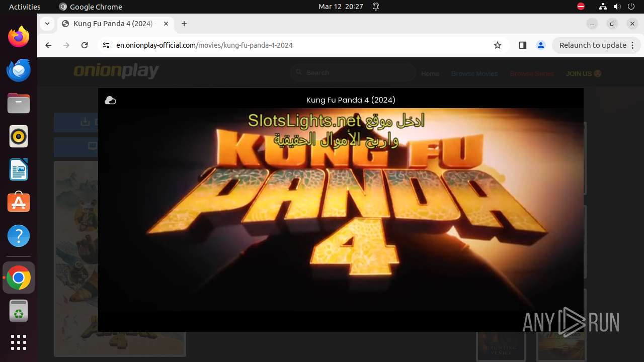
Task: View site information icon in address bar
Action: (x=106, y=45)
